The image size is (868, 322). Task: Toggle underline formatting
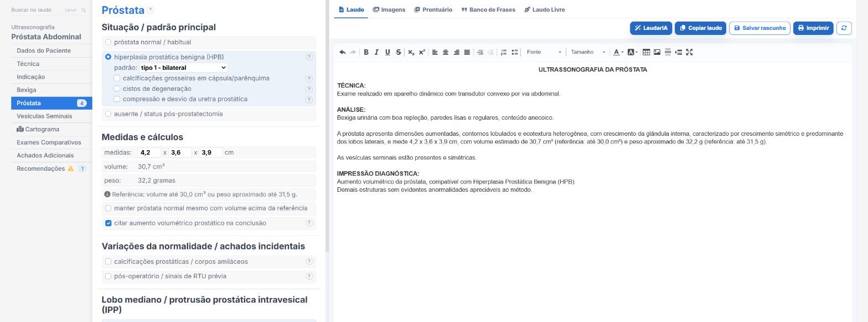387,52
